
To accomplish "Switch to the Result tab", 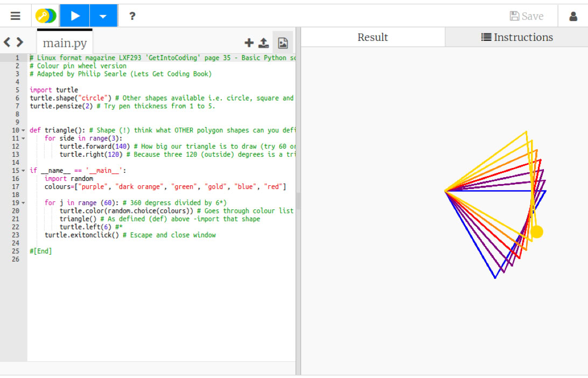I will [x=373, y=37].
